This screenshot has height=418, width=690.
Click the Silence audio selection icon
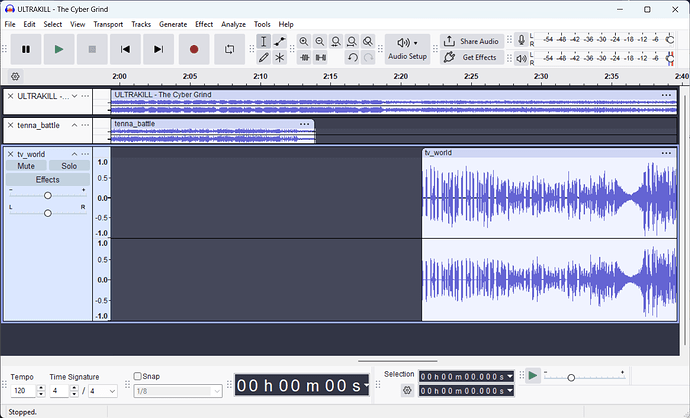click(321, 58)
